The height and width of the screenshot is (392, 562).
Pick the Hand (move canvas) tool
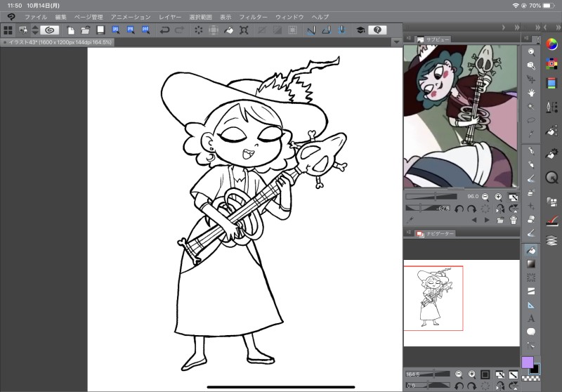tap(531, 93)
